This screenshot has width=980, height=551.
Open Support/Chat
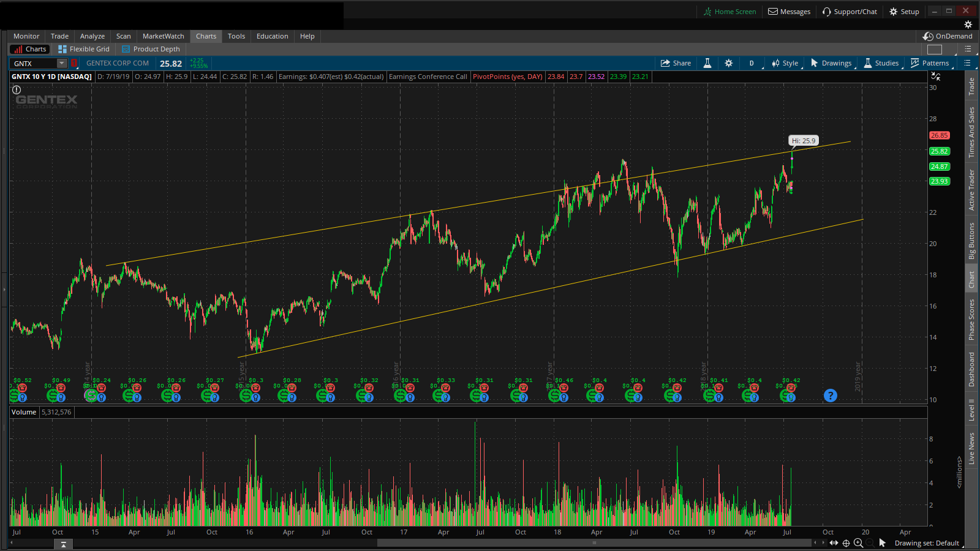pos(850,12)
